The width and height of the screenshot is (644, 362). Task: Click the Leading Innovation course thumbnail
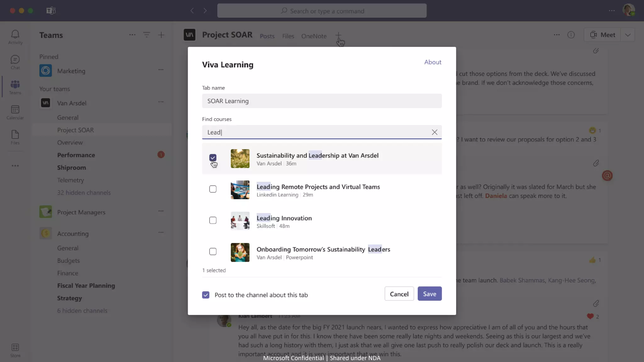240,221
